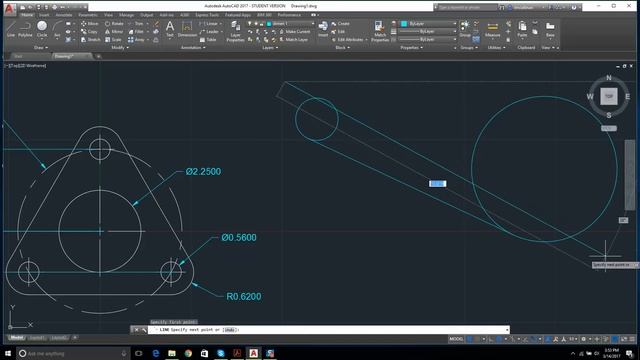
Task: Select the Arc tool
Action: [57, 29]
